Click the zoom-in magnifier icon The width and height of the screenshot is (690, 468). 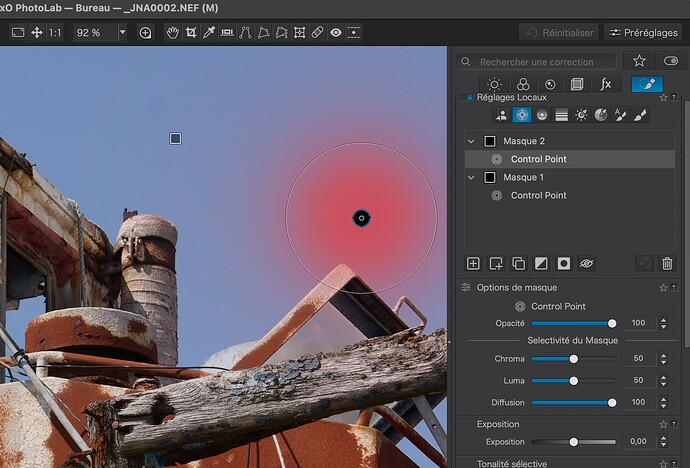tap(145, 32)
